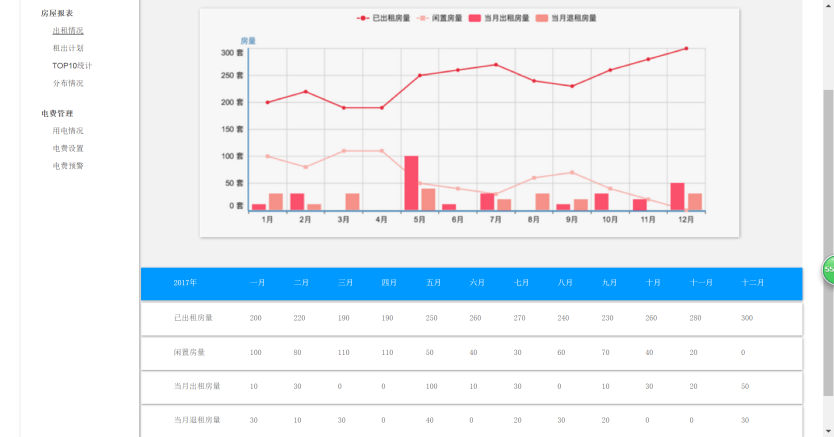Click the 2017年 table header cell

click(x=185, y=283)
